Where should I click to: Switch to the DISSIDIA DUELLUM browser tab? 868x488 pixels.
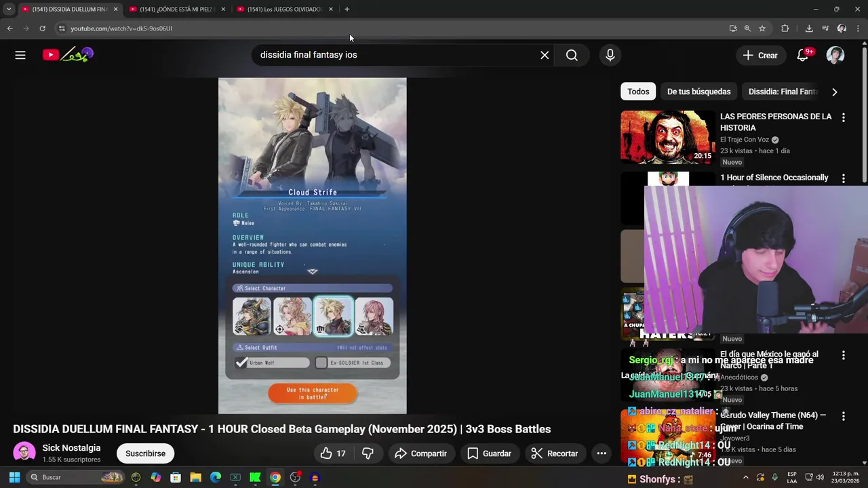(x=69, y=9)
